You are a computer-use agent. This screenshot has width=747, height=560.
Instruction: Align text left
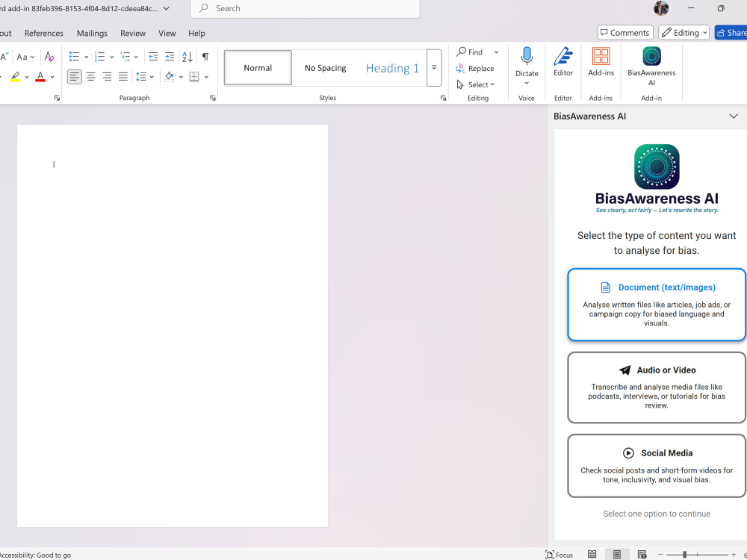[74, 76]
